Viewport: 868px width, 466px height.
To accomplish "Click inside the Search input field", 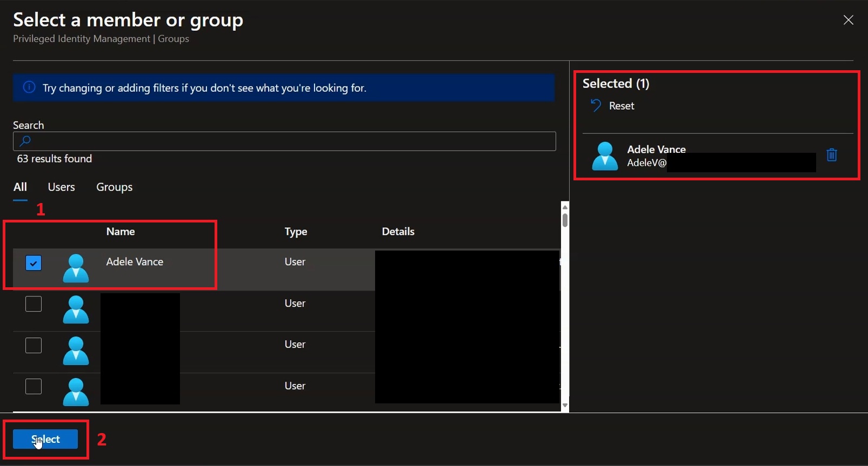I will tap(284, 141).
